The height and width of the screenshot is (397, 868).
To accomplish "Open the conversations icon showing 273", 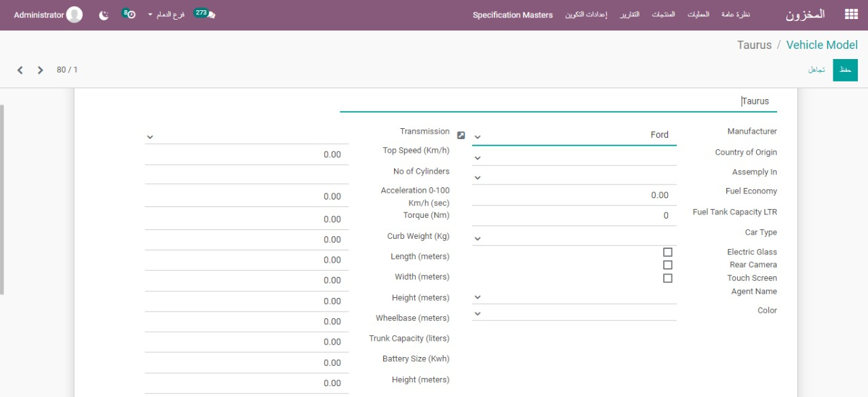I will click(204, 14).
